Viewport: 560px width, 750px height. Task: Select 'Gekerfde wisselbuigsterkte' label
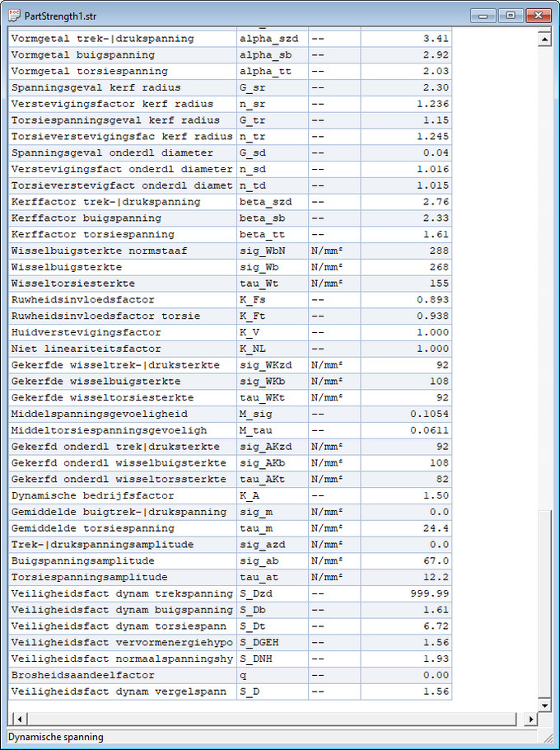click(96, 382)
